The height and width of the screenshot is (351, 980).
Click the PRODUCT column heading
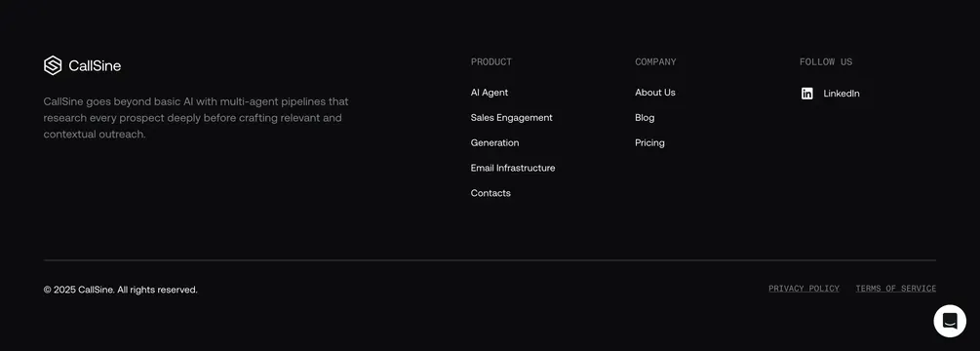491,61
